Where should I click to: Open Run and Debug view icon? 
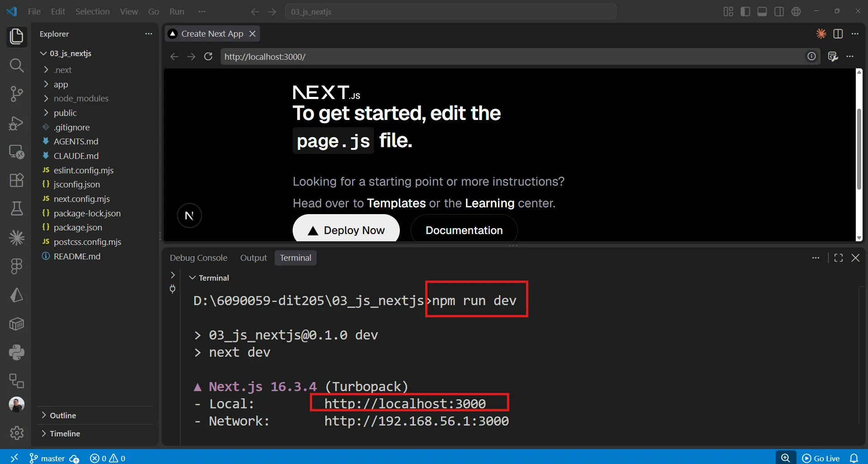(x=17, y=123)
